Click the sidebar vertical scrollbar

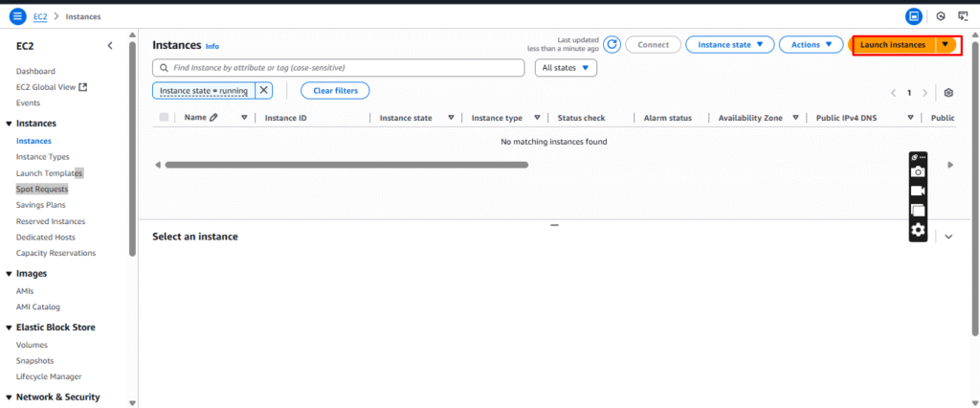coord(132,148)
